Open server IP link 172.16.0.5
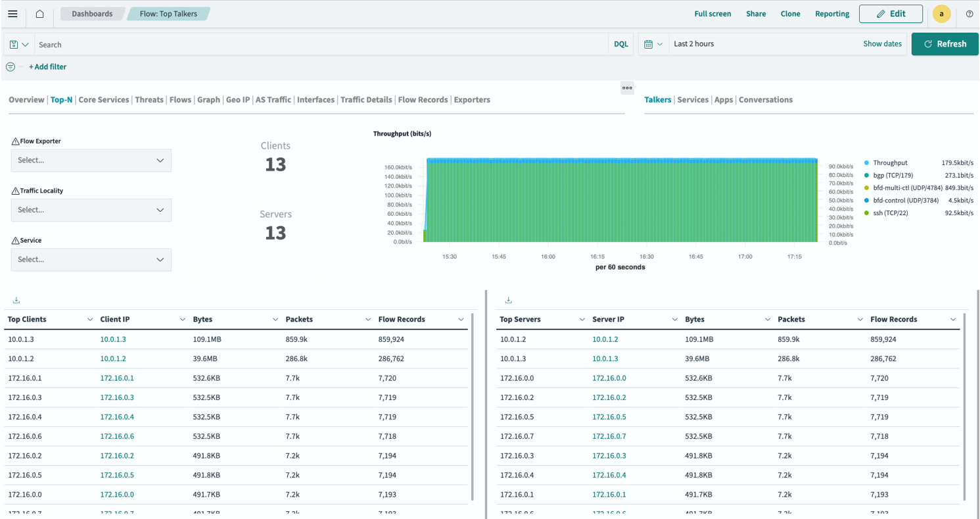The height and width of the screenshot is (519, 980). [609, 417]
